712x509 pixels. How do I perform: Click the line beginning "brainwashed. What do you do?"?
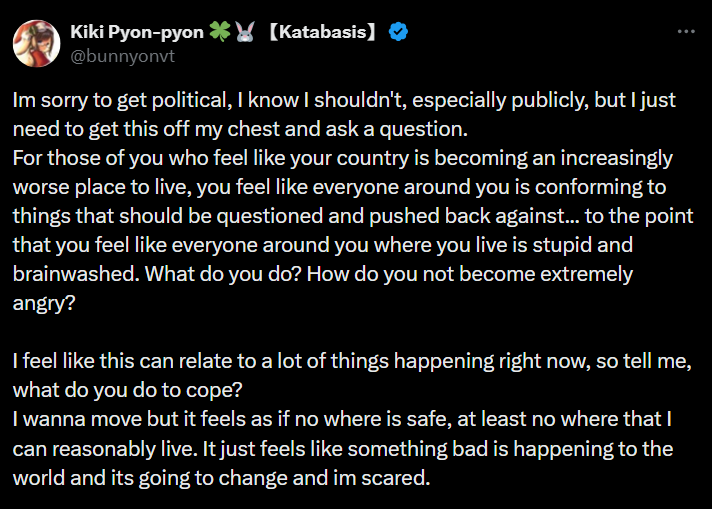322,275
